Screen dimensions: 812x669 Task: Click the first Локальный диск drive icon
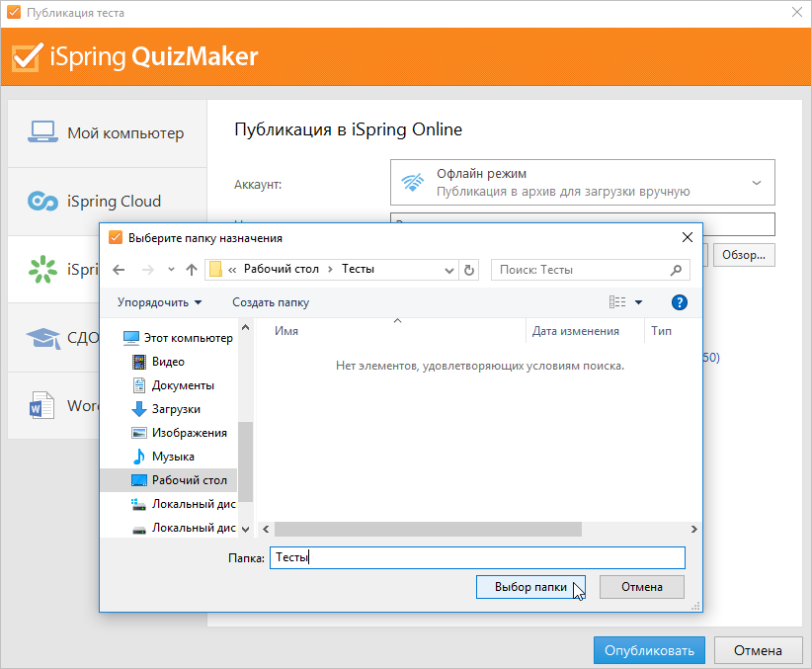pos(138,504)
